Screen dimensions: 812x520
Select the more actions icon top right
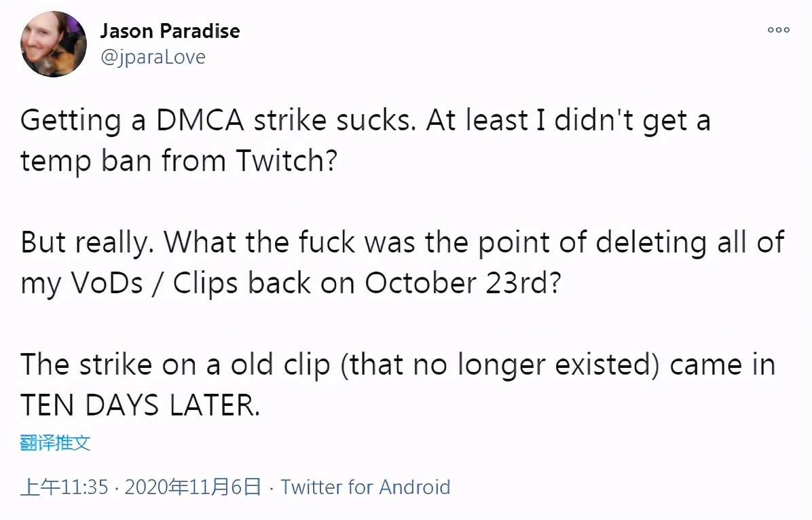pyautogui.click(x=778, y=30)
